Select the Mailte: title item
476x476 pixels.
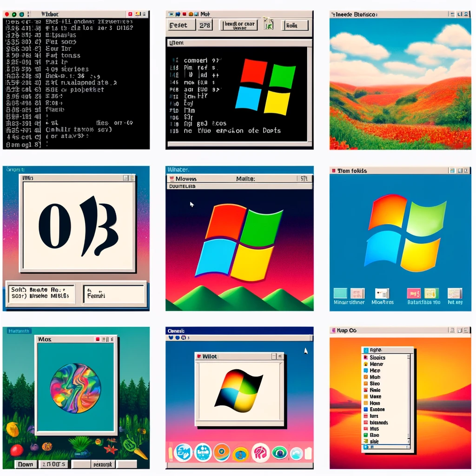[x=245, y=179]
